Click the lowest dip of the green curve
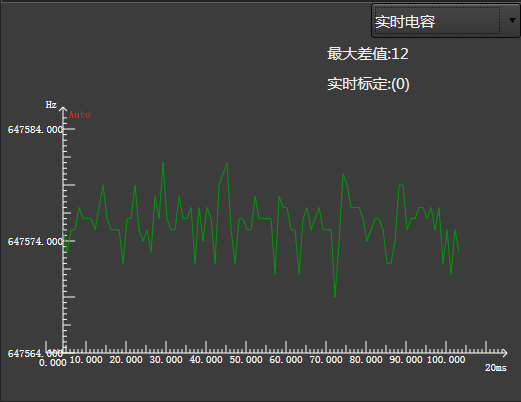Viewport: 521px width, 402px height. pos(335,296)
